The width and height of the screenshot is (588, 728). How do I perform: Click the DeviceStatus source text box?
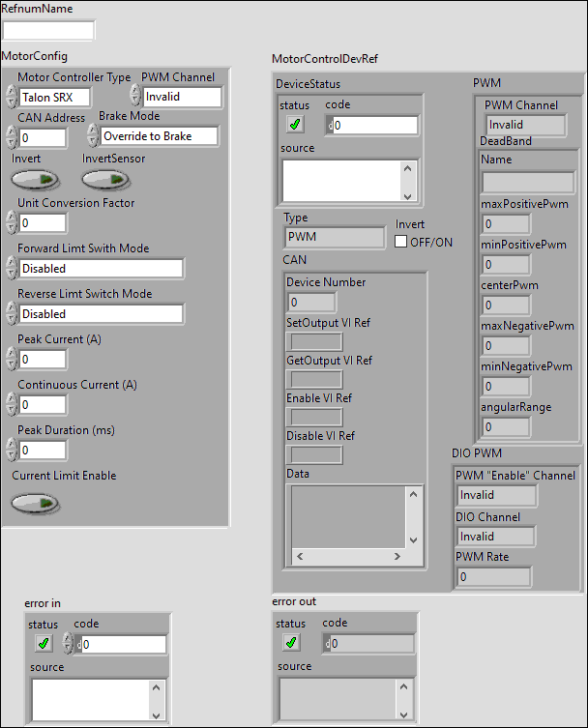pos(341,181)
